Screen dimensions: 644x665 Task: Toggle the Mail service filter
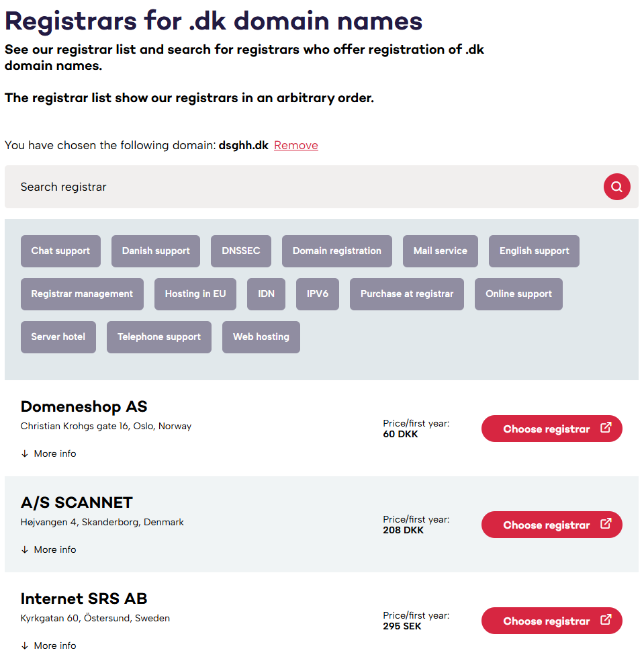coord(441,251)
